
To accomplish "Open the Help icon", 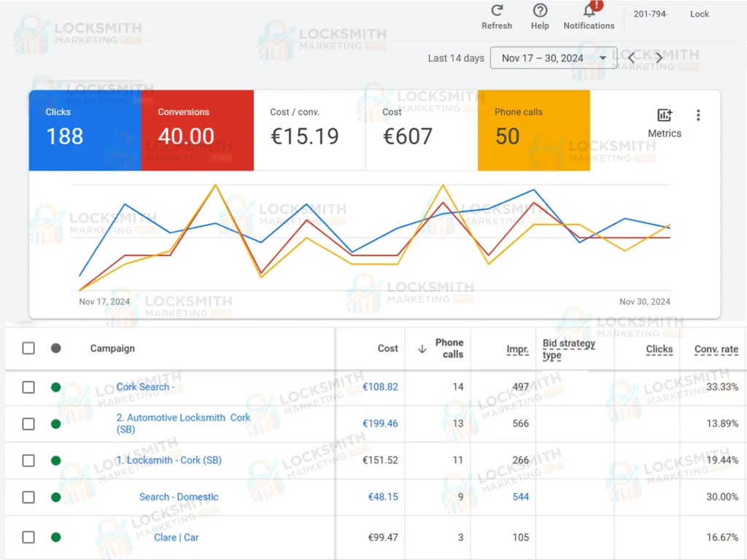I will pyautogui.click(x=540, y=11).
